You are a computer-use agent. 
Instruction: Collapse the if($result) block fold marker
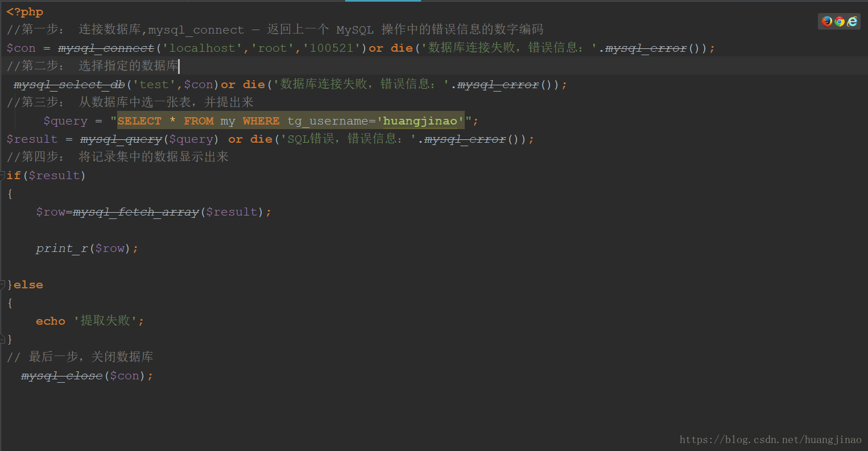2,175
